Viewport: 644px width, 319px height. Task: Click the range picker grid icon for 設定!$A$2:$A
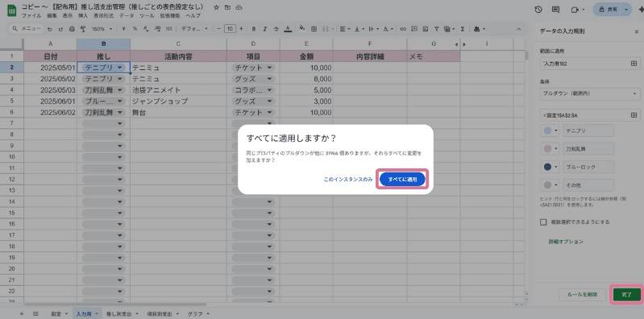point(633,115)
